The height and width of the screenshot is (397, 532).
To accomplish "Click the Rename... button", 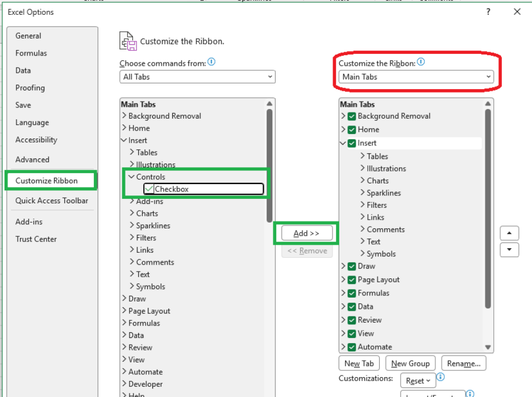I will coord(463,363).
